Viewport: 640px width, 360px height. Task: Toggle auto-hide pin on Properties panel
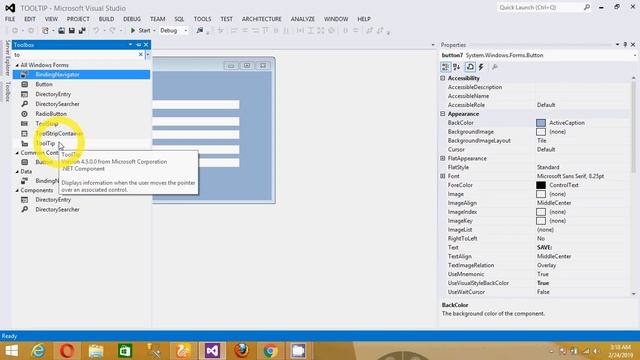pos(625,44)
